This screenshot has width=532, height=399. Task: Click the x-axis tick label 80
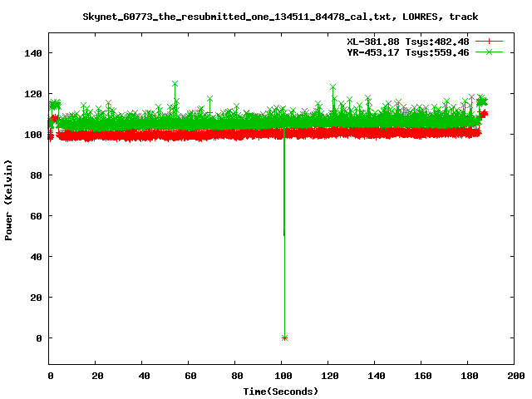point(237,376)
